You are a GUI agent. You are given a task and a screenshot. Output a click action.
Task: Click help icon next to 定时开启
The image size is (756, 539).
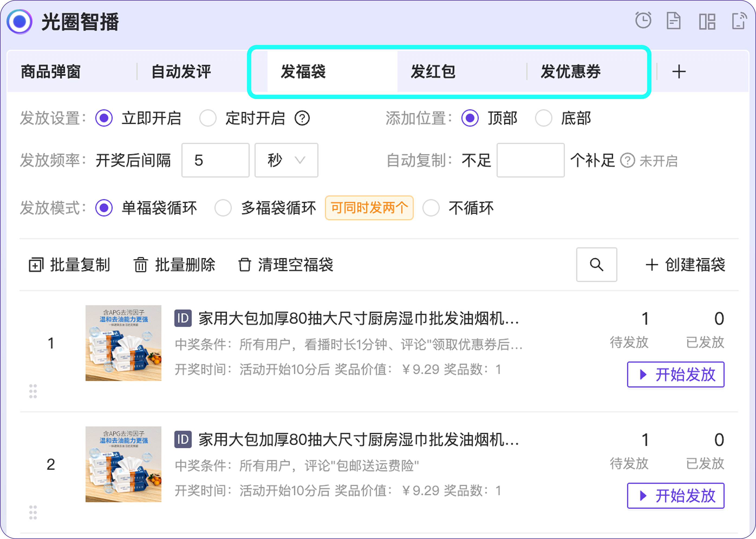[x=302, y=118]
